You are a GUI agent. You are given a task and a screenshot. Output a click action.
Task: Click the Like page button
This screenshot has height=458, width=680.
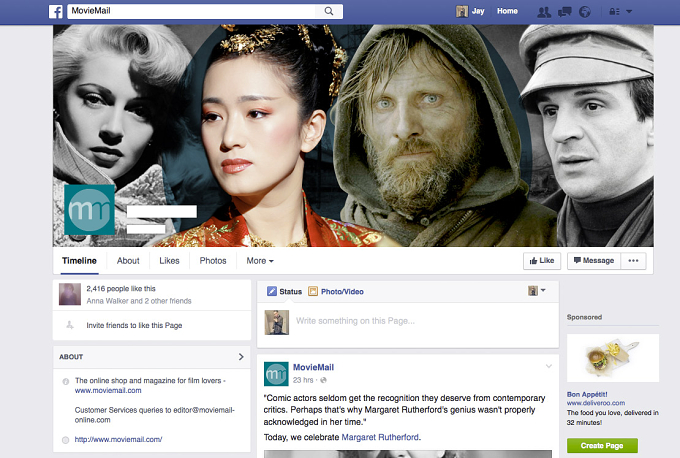tap(542, 261)
